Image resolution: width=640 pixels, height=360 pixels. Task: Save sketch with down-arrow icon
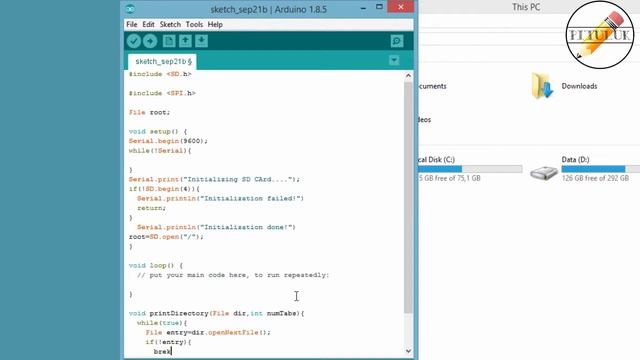(201, 41)
